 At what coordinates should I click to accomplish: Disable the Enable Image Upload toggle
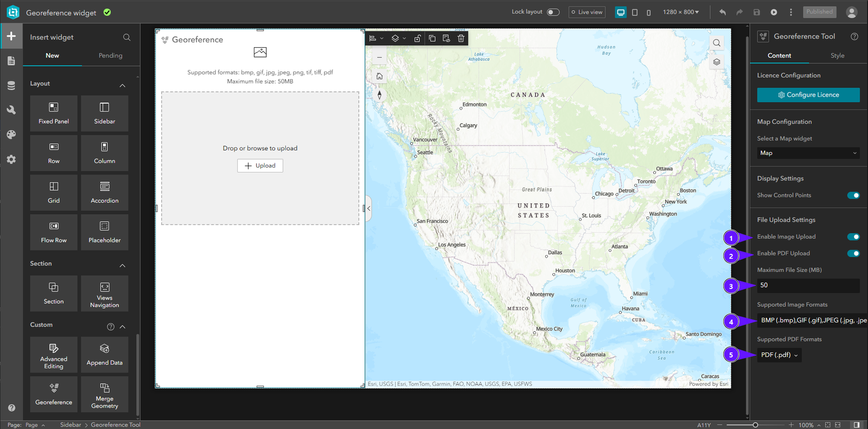pos(853,236)
